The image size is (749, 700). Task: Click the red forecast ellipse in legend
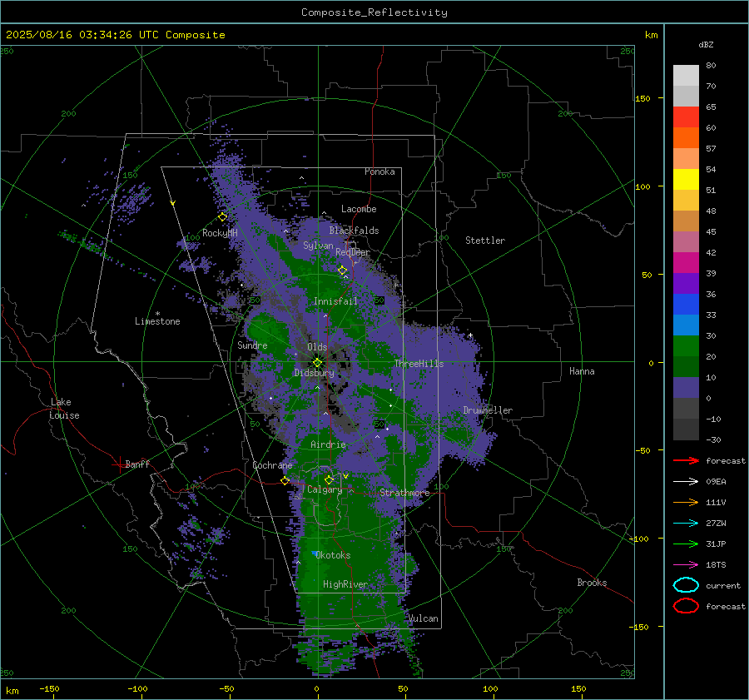[x=686, y=606]
